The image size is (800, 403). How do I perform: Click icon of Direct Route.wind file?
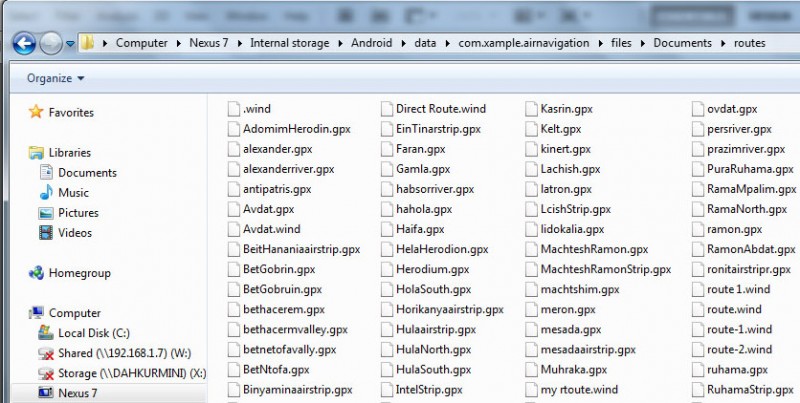click(x=387, y=109)
